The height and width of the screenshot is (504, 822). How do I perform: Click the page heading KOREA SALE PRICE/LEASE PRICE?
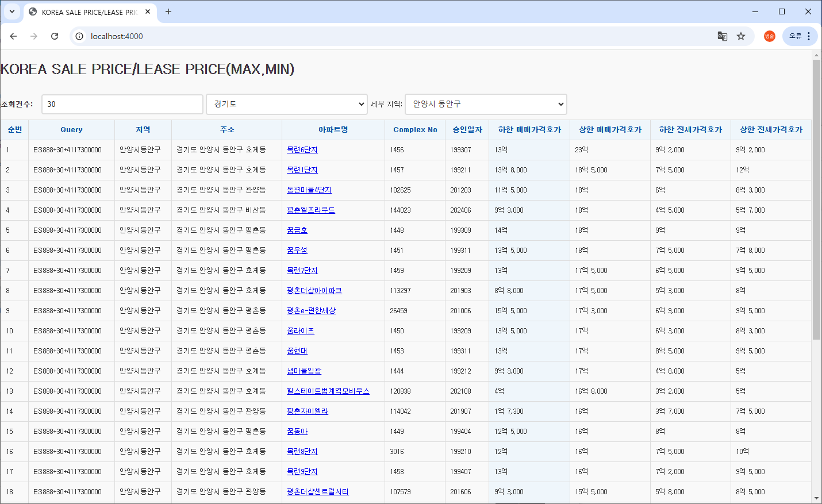click(147, 69)
